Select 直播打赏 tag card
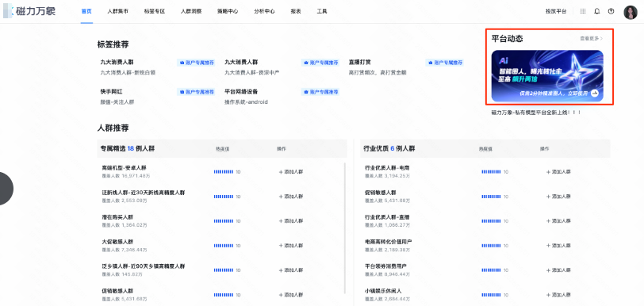Viewport: 644px width, 306px height. [360, 63]
